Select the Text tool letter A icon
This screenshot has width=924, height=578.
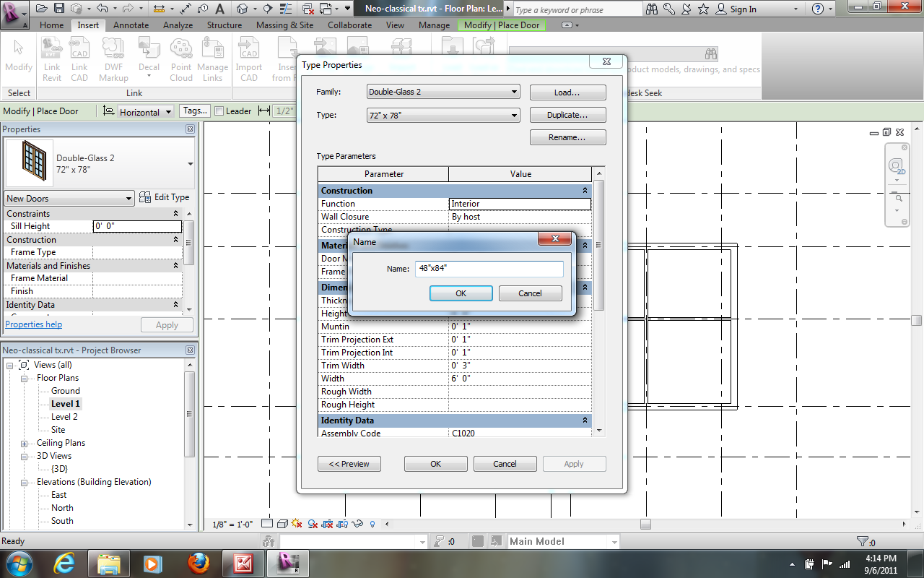point(218,9)
